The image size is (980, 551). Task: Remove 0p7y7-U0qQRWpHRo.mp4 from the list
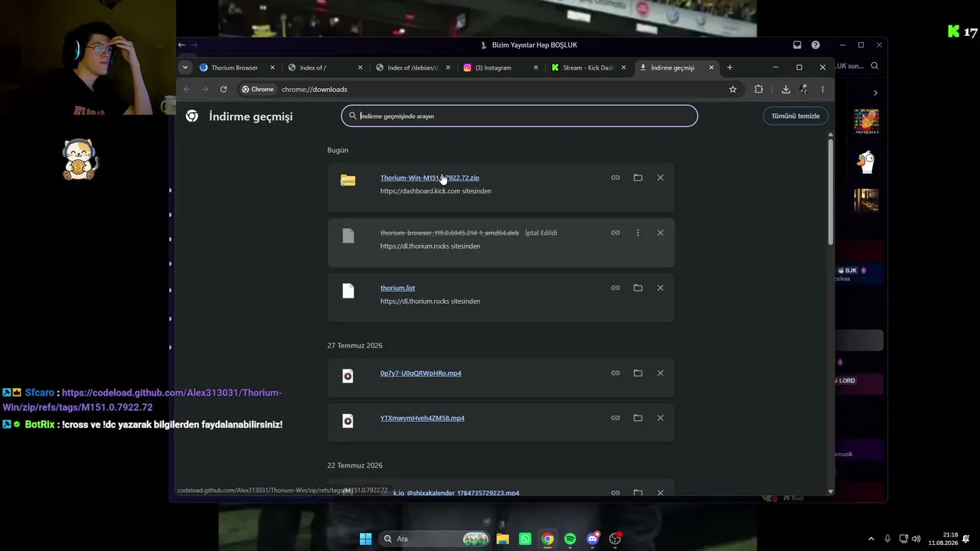(x=660, y=373)
